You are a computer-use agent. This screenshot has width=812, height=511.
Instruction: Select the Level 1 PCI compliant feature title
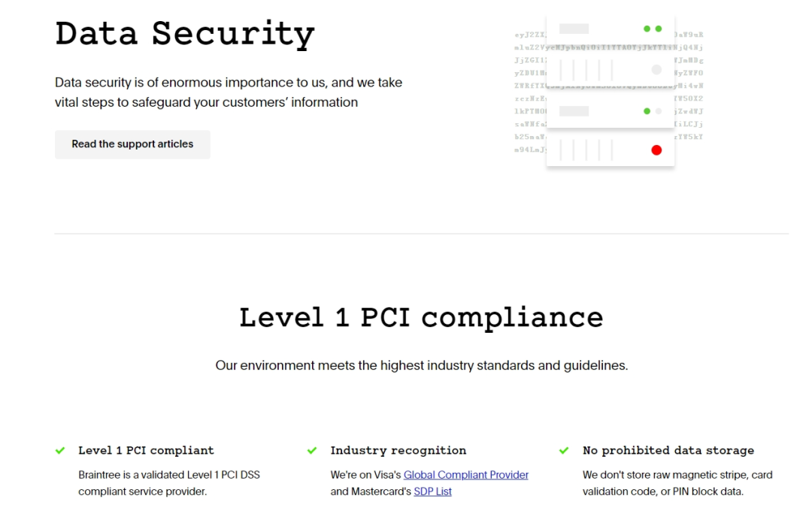[146, 451]
